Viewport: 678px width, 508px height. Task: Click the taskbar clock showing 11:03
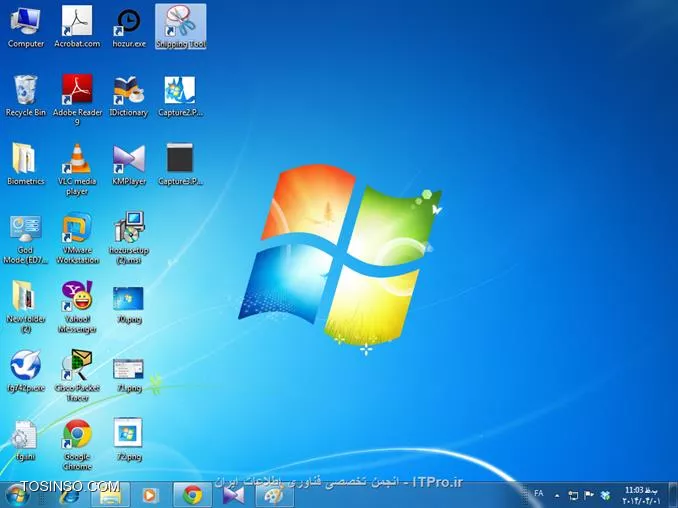pos(641,495)
